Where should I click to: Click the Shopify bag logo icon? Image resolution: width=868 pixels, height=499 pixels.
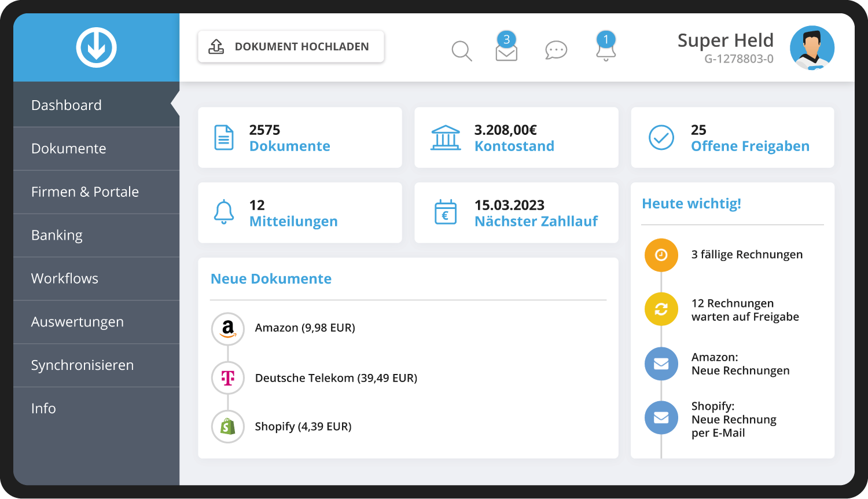point(228,427)
